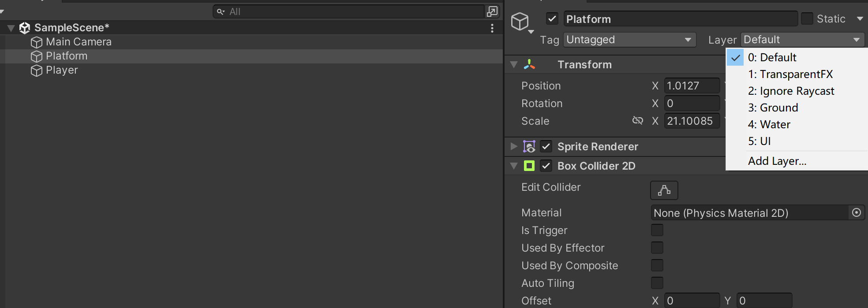Screen dimensions: 868x308
Task: Open SampleScene three-dot options menu
Action: click(x=492, y=28)
